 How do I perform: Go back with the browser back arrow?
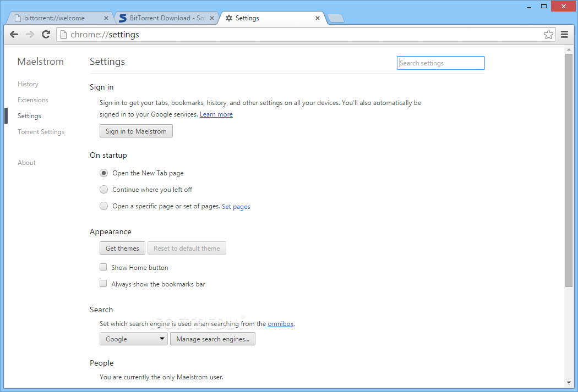pyautogui.click(x=14, y=34)
